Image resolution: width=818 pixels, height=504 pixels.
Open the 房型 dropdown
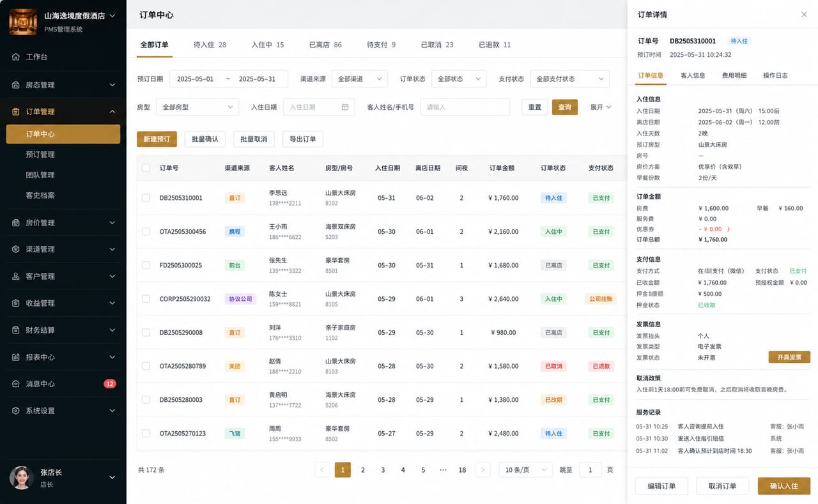[197, 107]
